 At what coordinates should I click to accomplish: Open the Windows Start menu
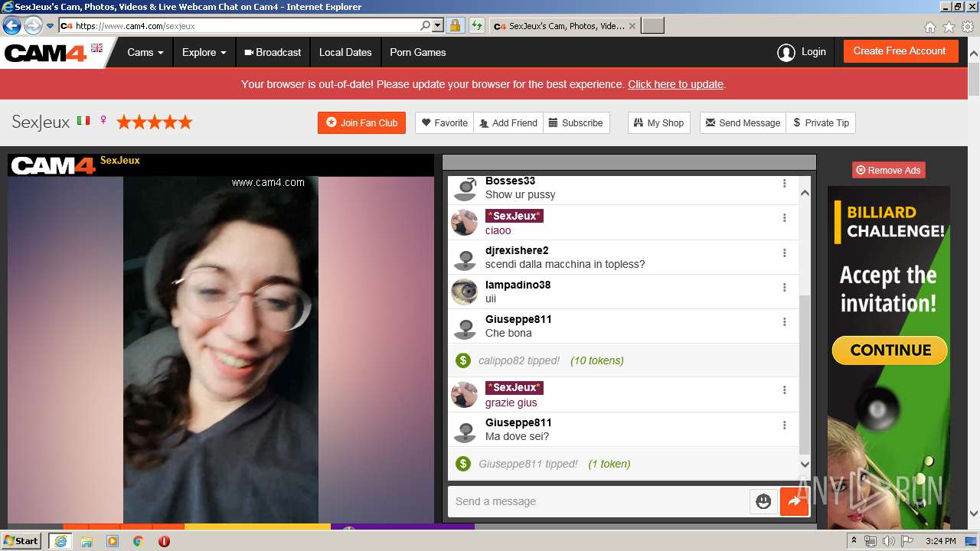click(x=21, y=540)
